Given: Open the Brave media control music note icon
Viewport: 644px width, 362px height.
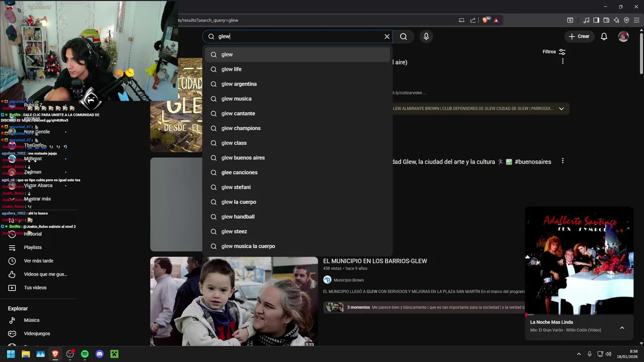Looking at the screenshot, I should pyautogui.click(x=586, y=20).
